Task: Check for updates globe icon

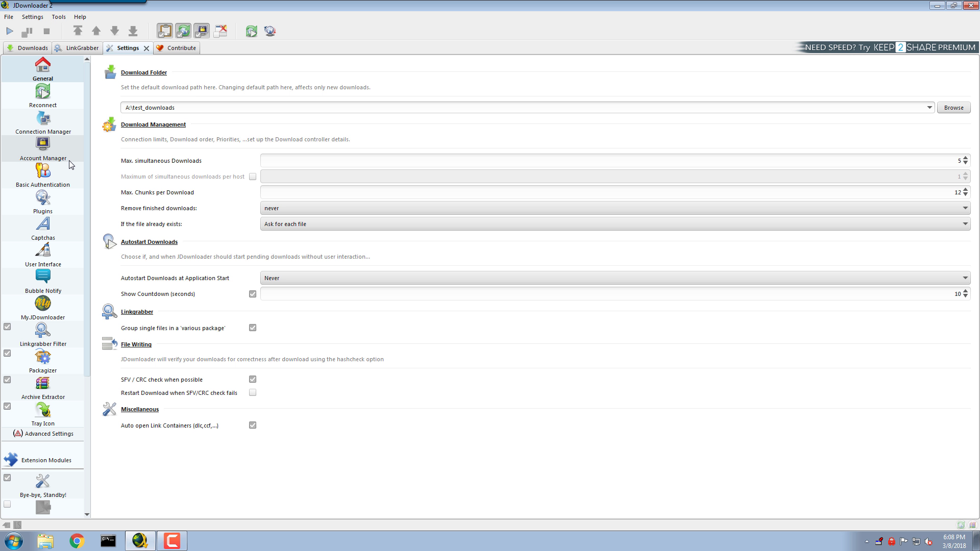Action: 270,31
